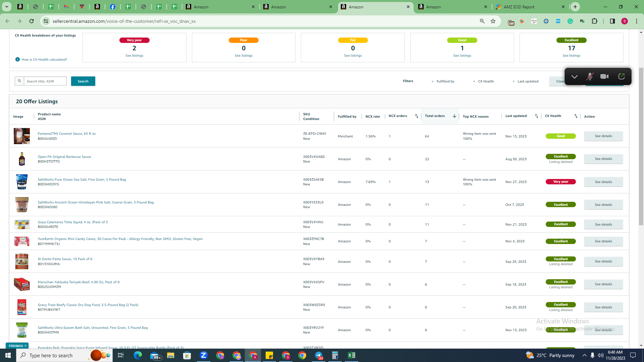See listings under Very poor
Screen dimensions: 644x362
135,56
